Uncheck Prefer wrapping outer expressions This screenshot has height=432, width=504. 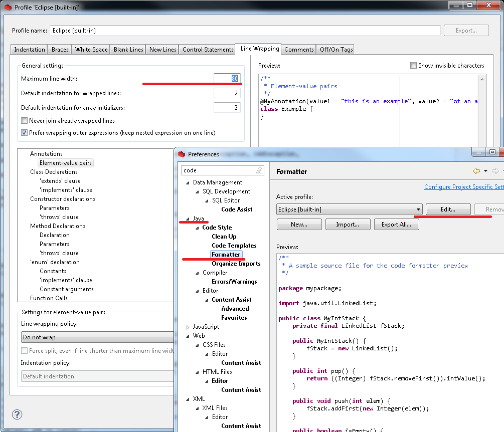pos(24,133)
